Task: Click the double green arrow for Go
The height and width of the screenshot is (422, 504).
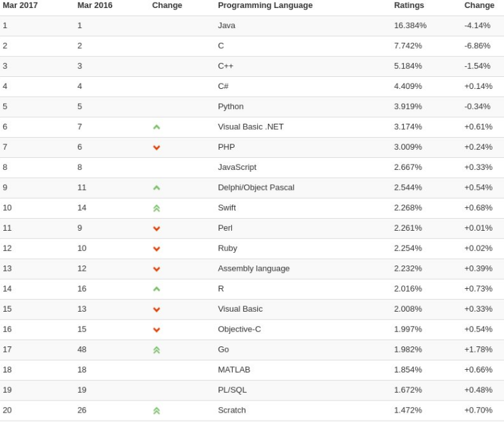Action: coord(156,350)
